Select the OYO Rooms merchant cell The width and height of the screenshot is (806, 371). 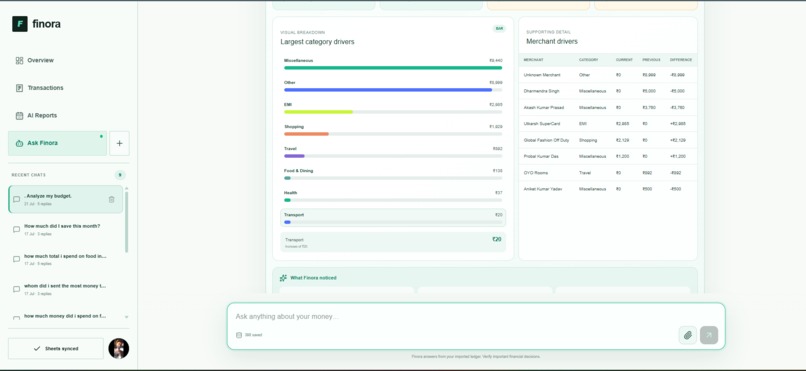click(536, 173)
